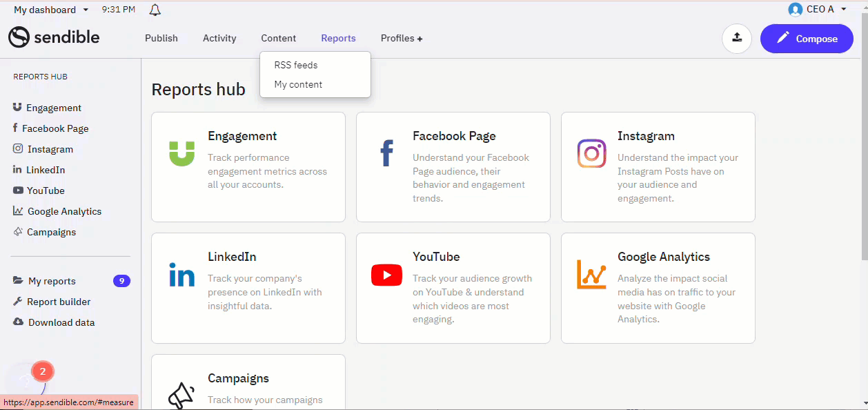
Task: Open the Instagram report card title
Action: click(x=646, y=136)
